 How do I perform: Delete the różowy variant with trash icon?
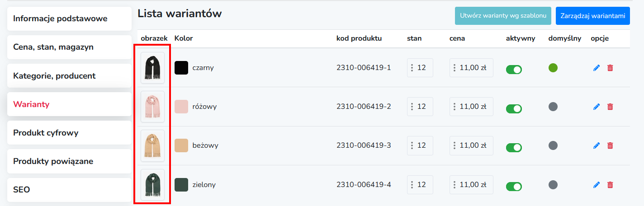610,107
